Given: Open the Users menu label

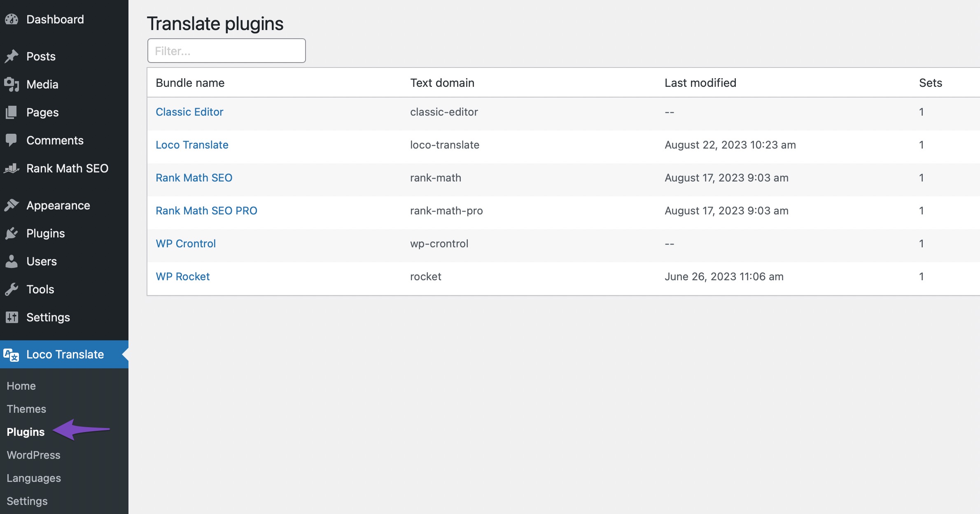Looking at the screenshot, I should [42, 261].
